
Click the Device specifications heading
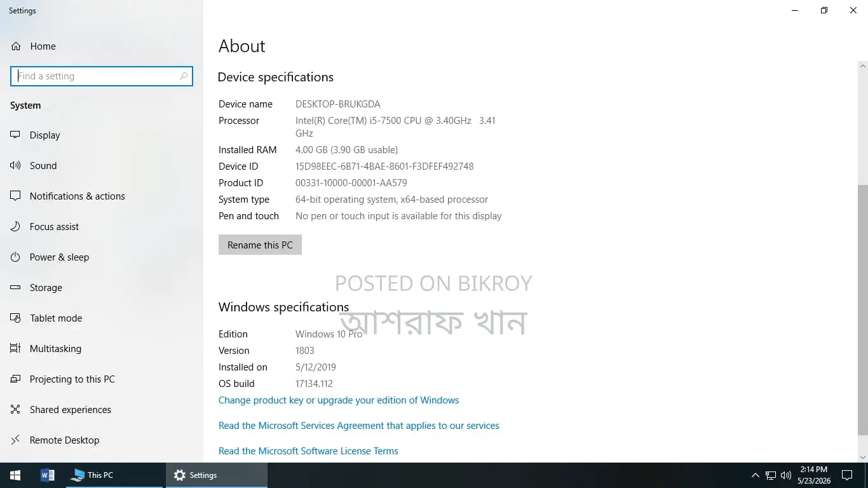pos(275,78)
